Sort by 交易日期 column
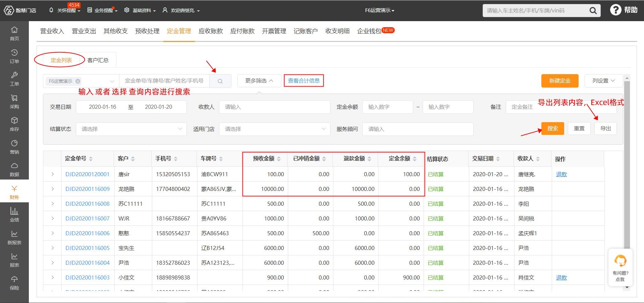The height and width of the screenshot is (303, 644). click(x=498, y=159)
